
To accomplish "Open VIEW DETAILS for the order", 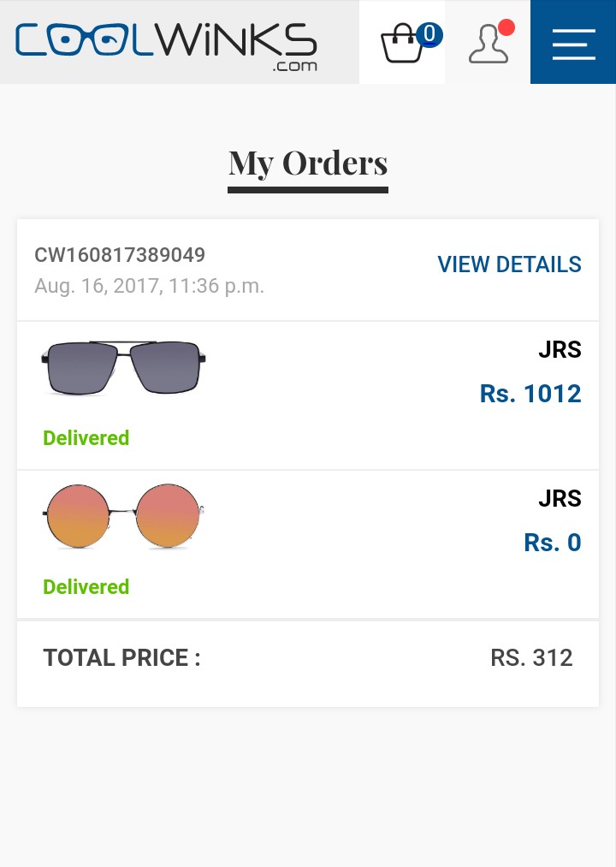I will pos(509,264).
